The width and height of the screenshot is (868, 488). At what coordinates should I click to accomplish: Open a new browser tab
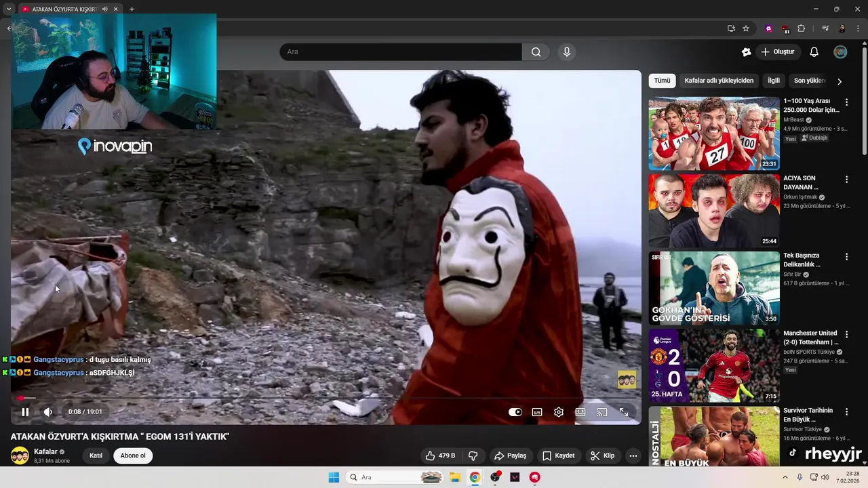click(132, 9)
